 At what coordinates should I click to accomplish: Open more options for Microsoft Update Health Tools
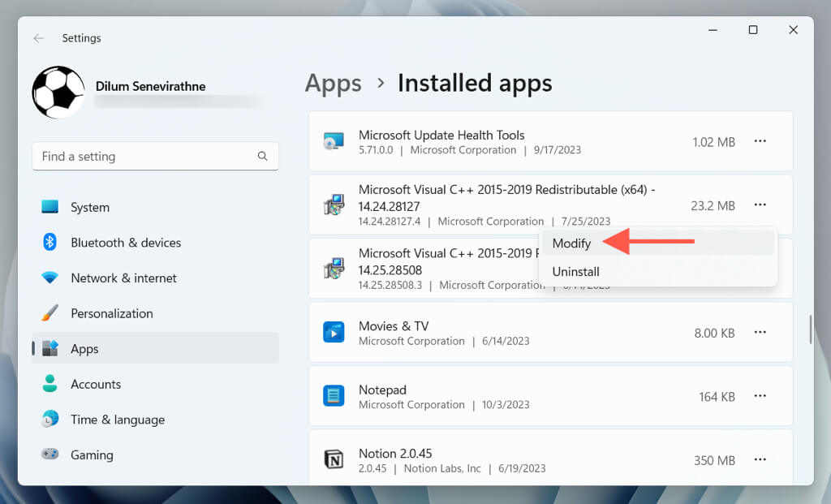click(760, 141)
